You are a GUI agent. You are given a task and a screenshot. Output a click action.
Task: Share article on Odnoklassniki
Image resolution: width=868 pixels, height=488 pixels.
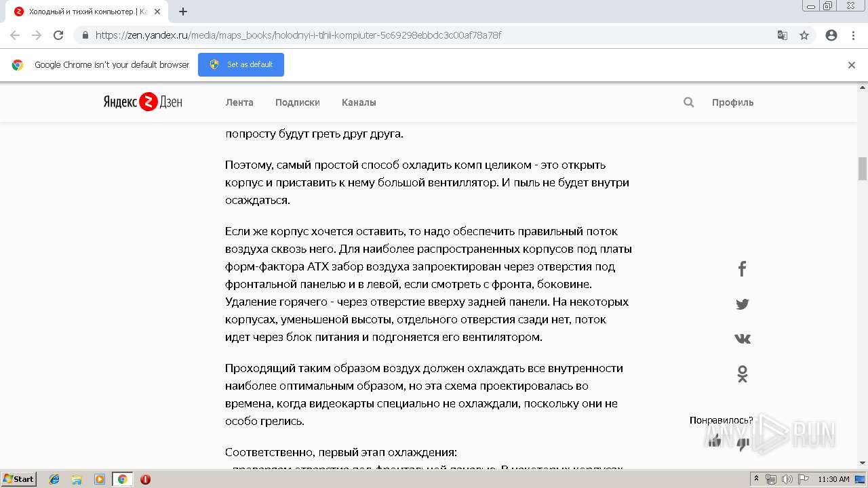(x=743, y=373)
